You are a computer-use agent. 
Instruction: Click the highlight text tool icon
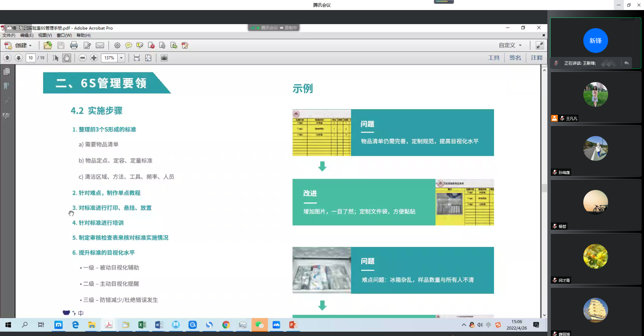point(140,45)
